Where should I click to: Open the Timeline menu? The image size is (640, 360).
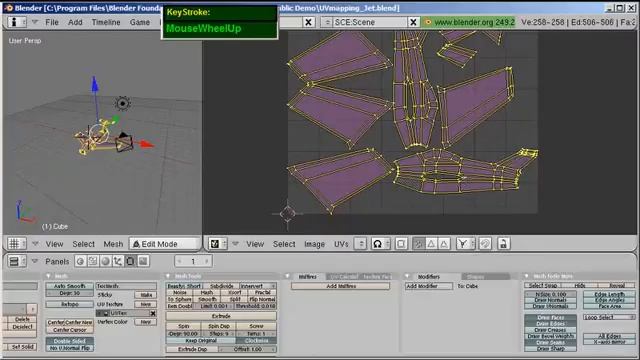tap(106, 22)
